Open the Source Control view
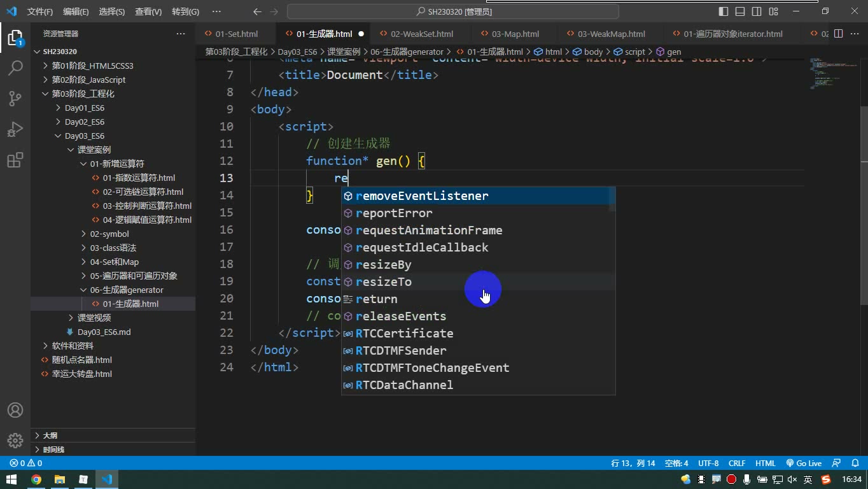Image resolution: width=868 pixels, height=489 pixels. 15,98
